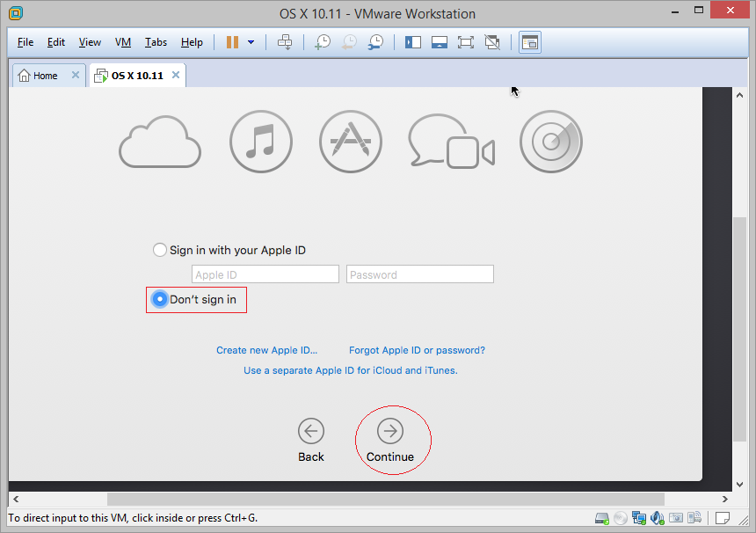Viewport: 756px width, 533px height.
Task: Click the Messages and FaceTime icon
Action: point(451,142)
